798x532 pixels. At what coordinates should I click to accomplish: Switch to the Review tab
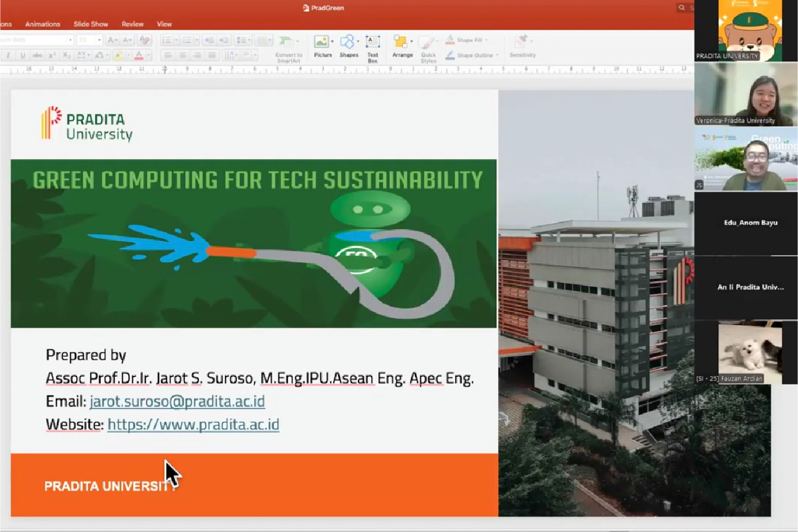click(133, 24)
